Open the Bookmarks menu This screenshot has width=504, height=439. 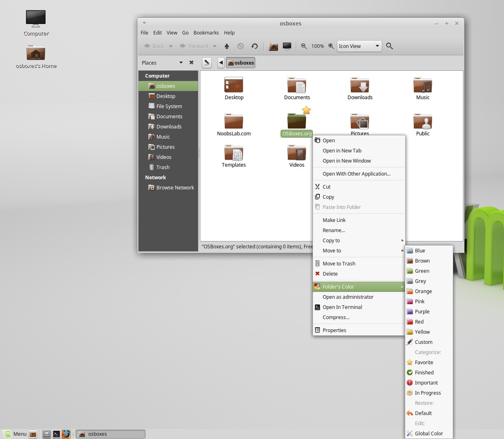(206, 33)
